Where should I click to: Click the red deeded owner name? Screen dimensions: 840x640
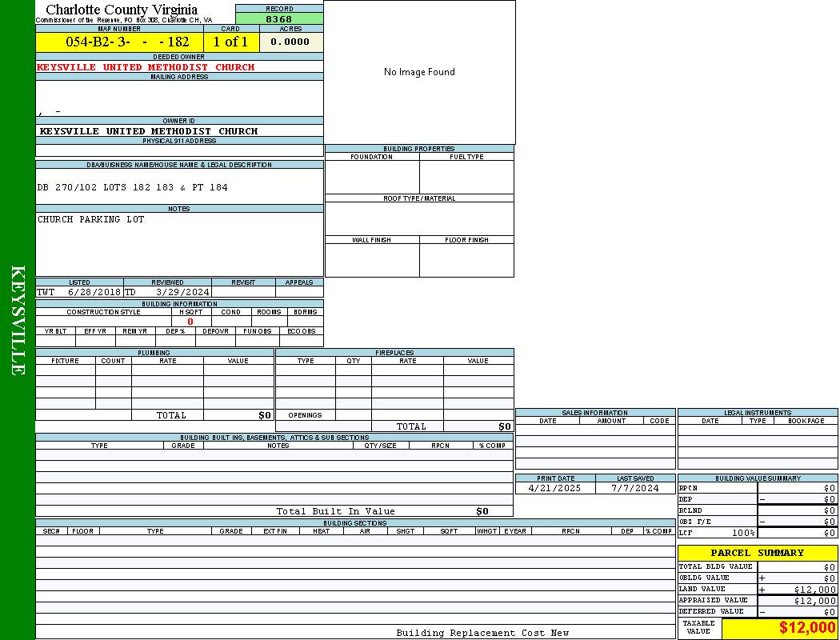tap(146, 67)
